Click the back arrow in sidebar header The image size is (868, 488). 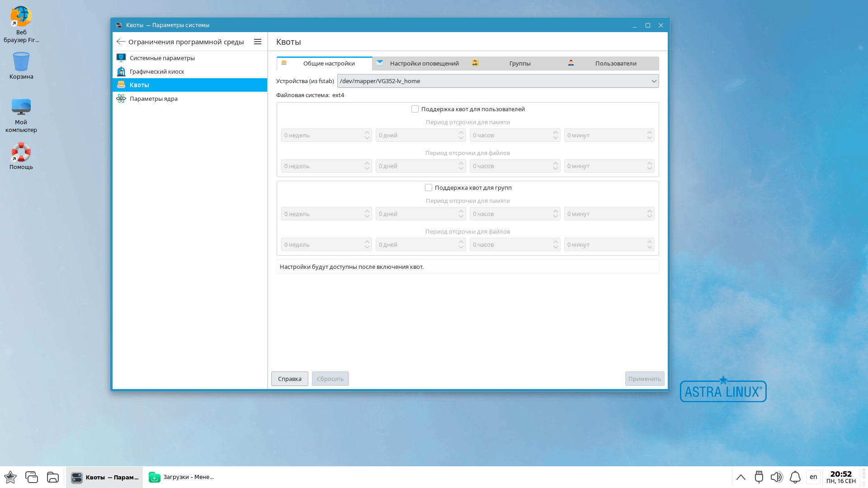121,42
